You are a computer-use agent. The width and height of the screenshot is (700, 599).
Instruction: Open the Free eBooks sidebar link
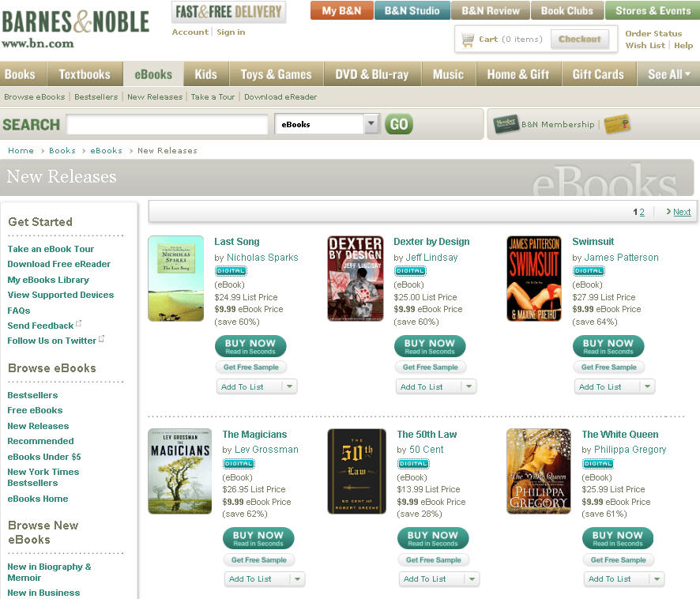[35, 410]
